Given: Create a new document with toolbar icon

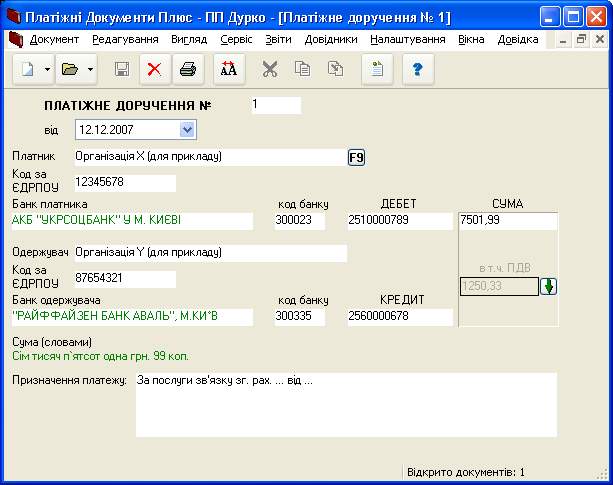Looking at the screenshot, I should pyautogui.click(x=27, y=70).
